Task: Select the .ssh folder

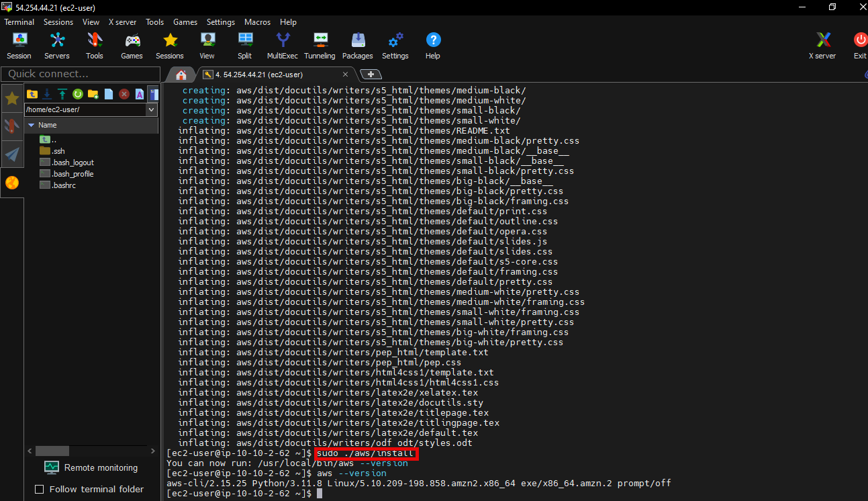Action: coord(52,151)
